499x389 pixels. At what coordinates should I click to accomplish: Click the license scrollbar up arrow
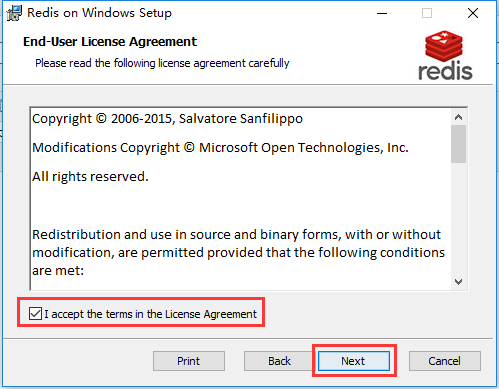tap(459, 117)
